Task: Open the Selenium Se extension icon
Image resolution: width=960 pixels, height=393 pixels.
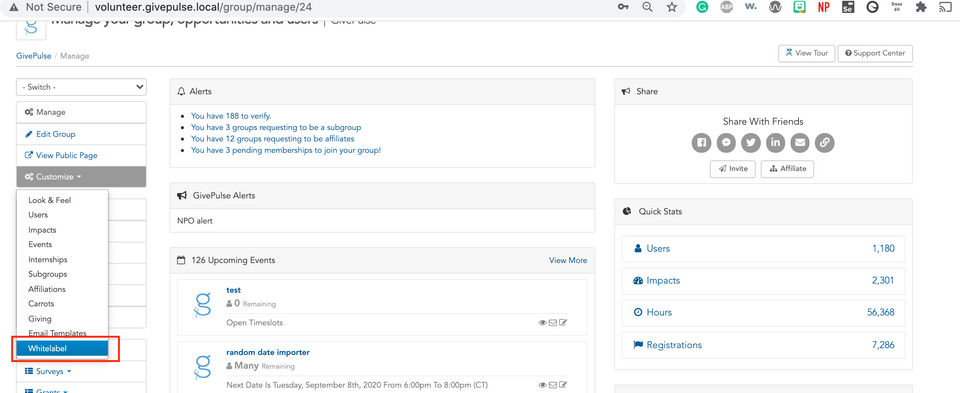Action: point(848,7)
